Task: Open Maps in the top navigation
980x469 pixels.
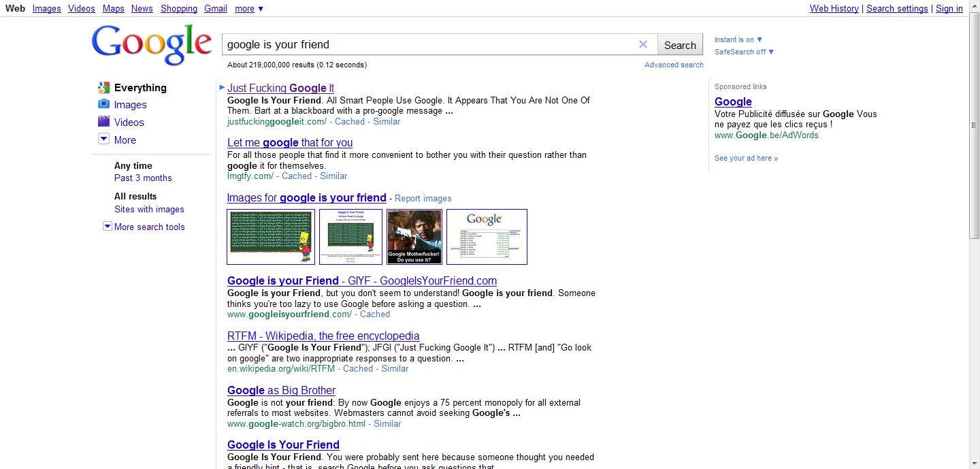Action: tap(114, 9)
